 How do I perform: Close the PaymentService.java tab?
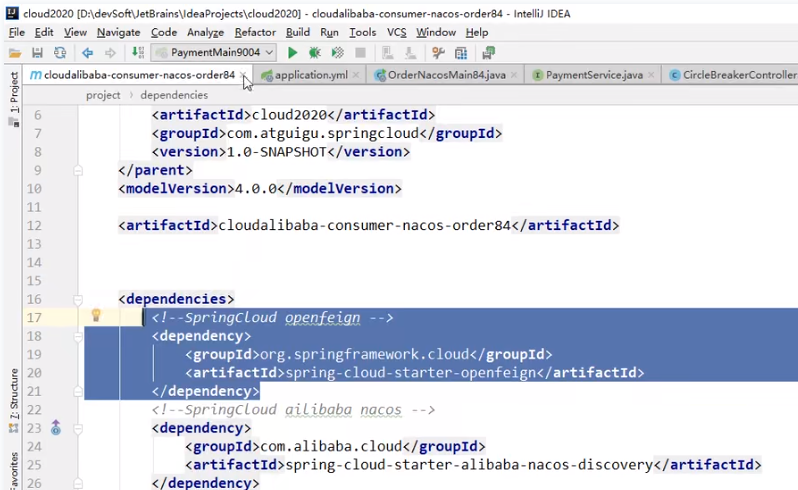pos(651,75)
